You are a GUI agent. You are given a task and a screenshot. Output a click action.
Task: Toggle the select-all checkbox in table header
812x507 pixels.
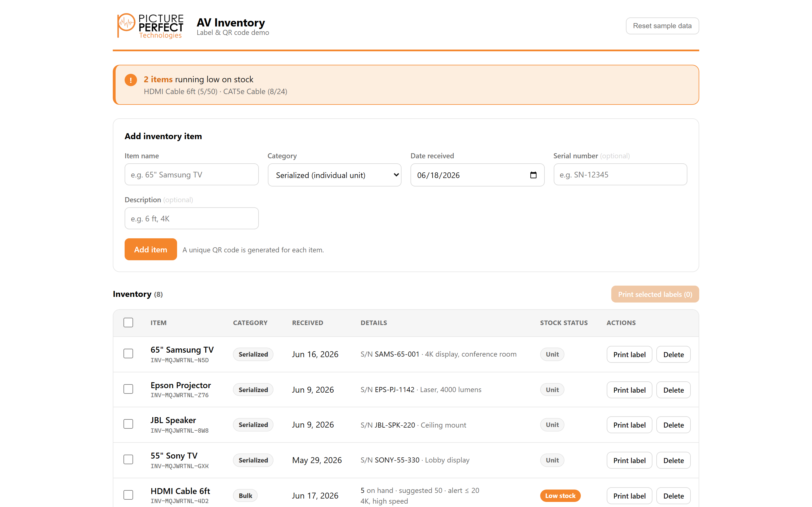point(128,323)
